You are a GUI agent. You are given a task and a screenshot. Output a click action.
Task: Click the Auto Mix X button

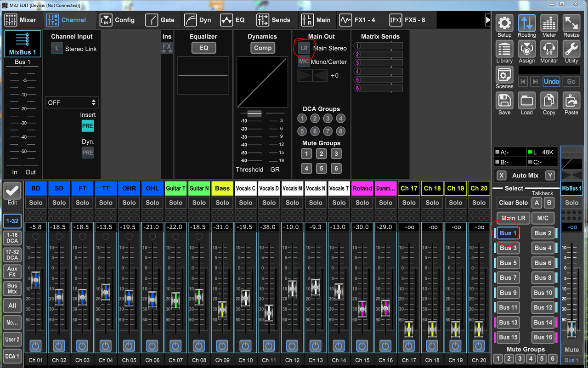pos(502,176)
